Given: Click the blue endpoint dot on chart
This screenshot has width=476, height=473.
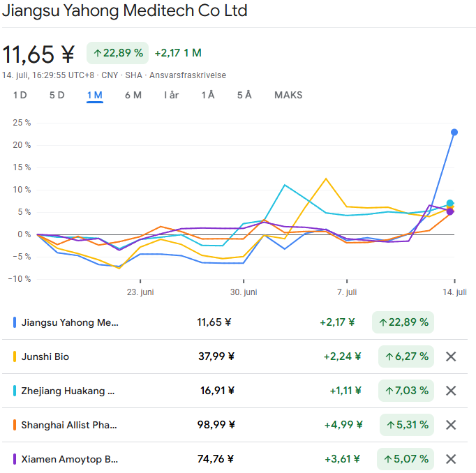Looking at the screenshot, I should tap(454, 133).
